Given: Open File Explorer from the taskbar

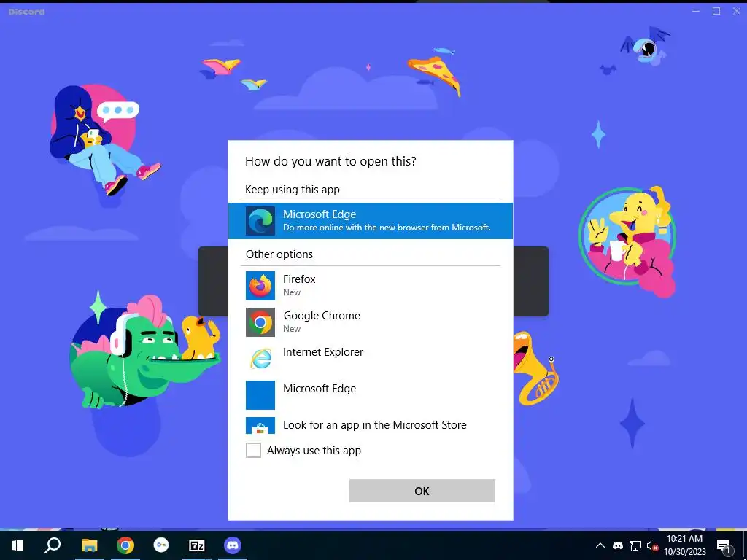Looking at the screenshot, I should [89, 545].
